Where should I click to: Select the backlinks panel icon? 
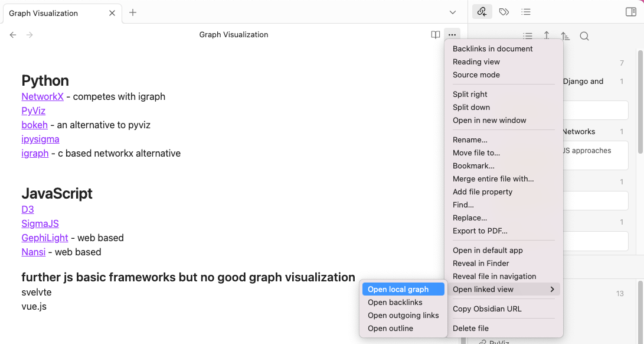click(x=482, y=12)
